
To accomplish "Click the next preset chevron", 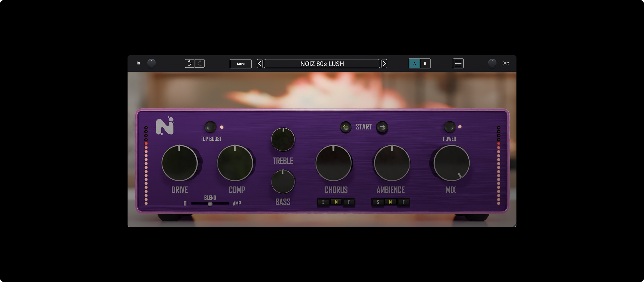I will tap(384, 63).
